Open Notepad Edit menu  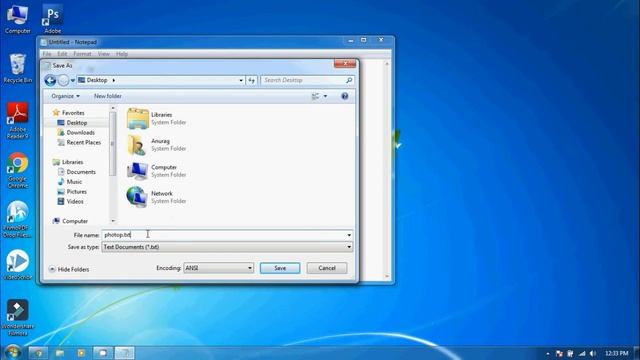pos(62,54)
